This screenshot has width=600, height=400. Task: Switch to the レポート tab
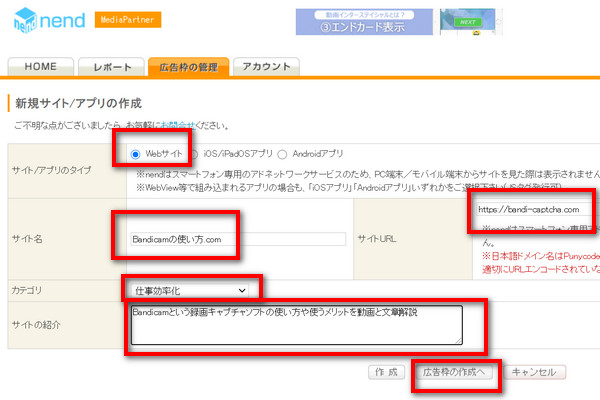111,67
